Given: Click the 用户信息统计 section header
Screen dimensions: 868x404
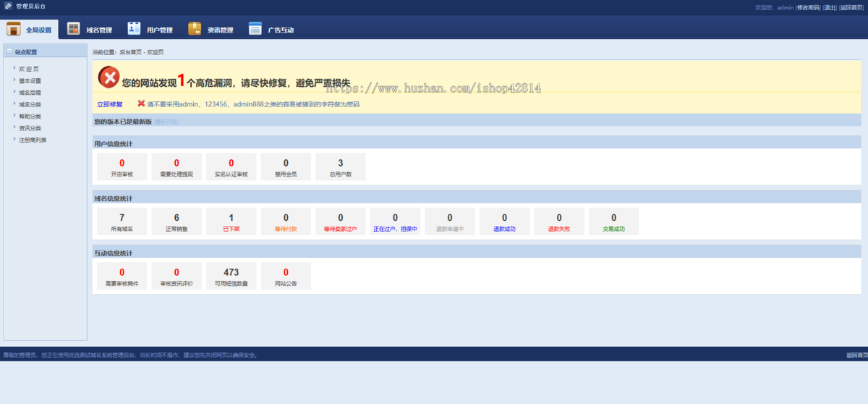Looking at the screenshot, I should 477,143.
